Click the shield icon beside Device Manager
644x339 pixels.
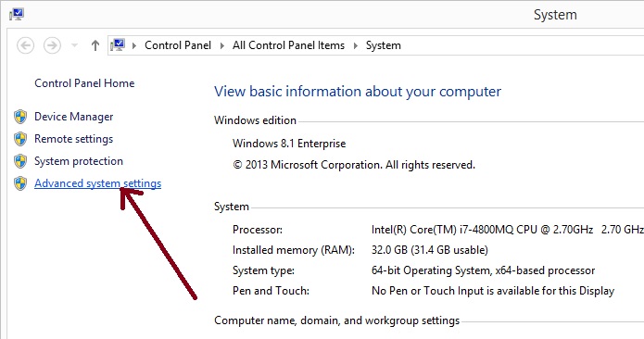20,117
